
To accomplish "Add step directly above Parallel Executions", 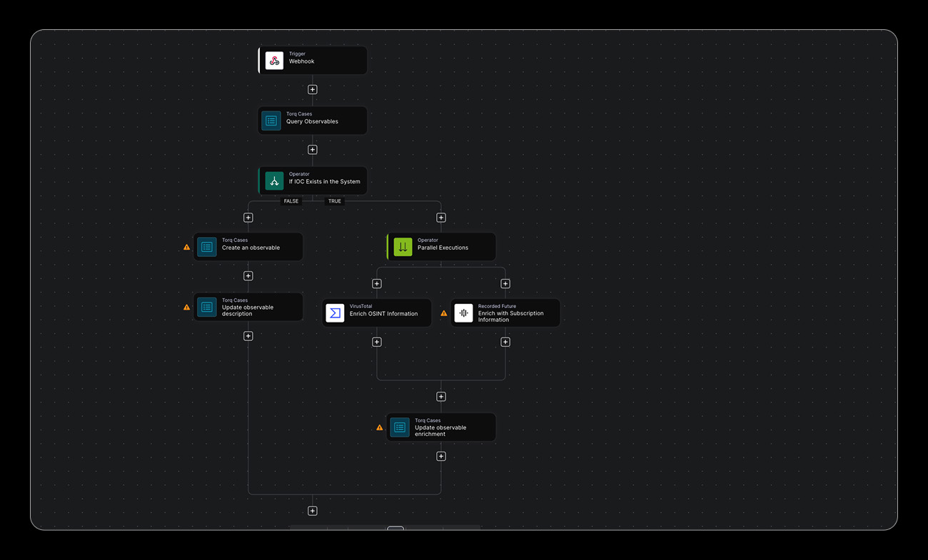I will (x=441, y=218).
